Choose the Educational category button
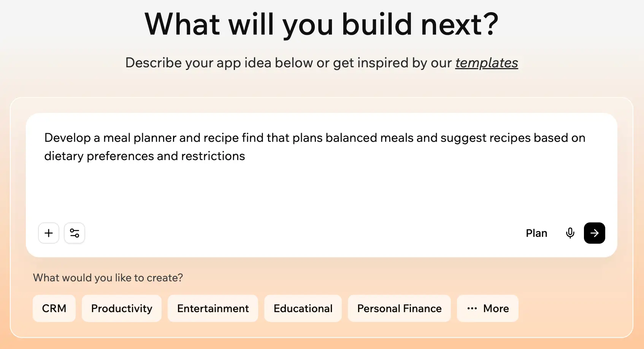 303,308
